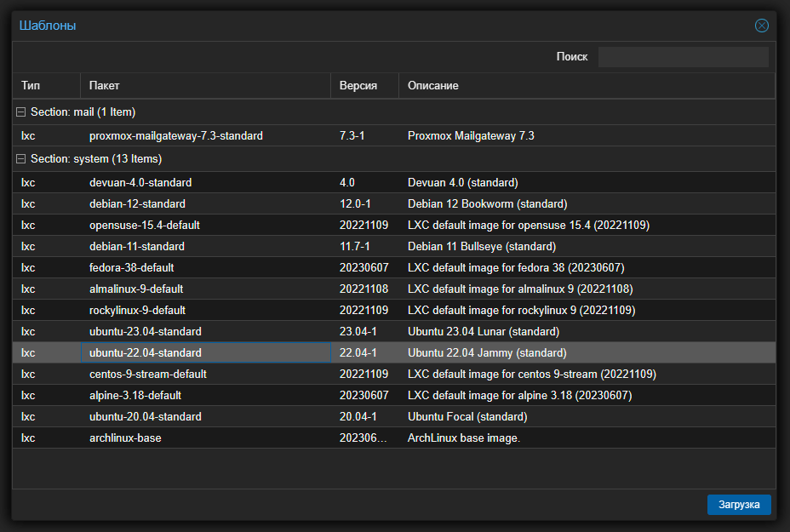Click LXC default image for centos 9-stream description
This screenshot has height=532, width=790.
click(531, 375)
